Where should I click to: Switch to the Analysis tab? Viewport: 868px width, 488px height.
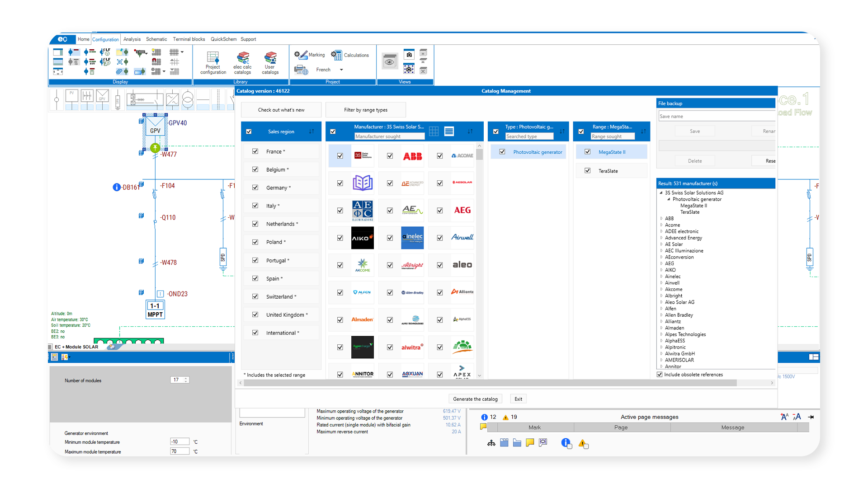(x=132, y=39)
